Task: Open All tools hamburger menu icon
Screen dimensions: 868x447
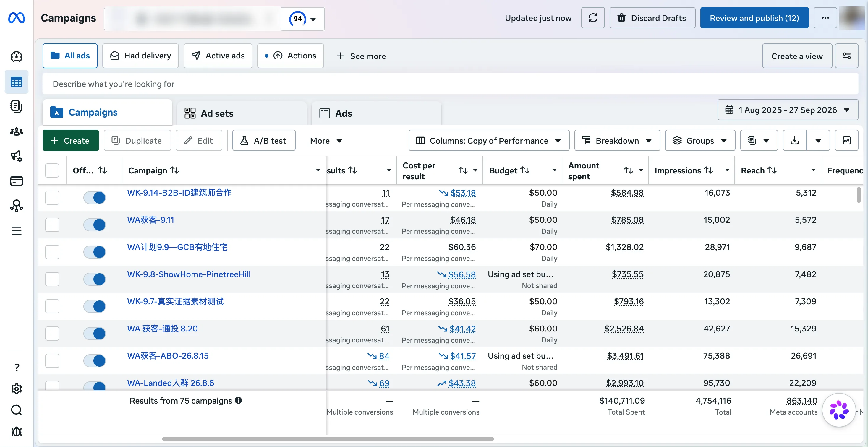Action: point(16,231)
